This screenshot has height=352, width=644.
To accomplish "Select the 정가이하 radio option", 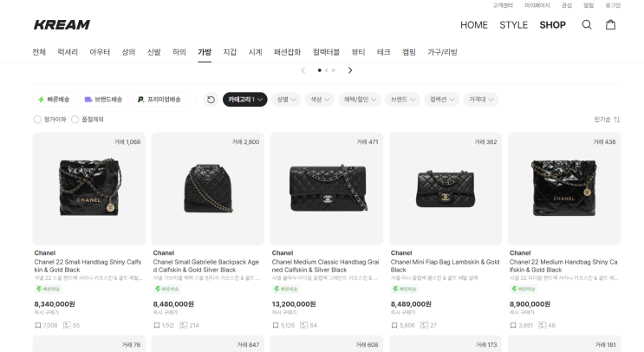I will tap(37, 120).
